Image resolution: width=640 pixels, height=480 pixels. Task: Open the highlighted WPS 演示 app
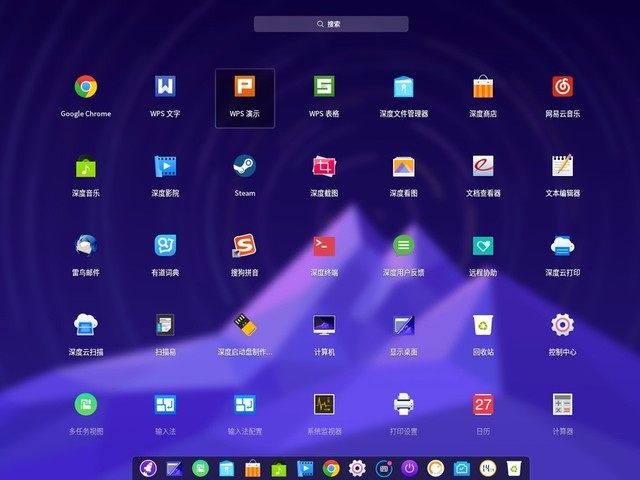245,87
